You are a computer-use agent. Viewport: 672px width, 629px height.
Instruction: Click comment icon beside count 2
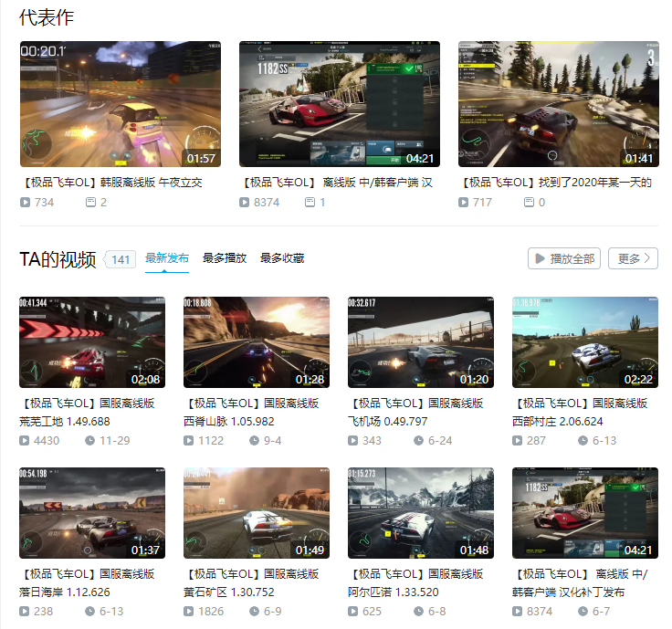[91, 203]
